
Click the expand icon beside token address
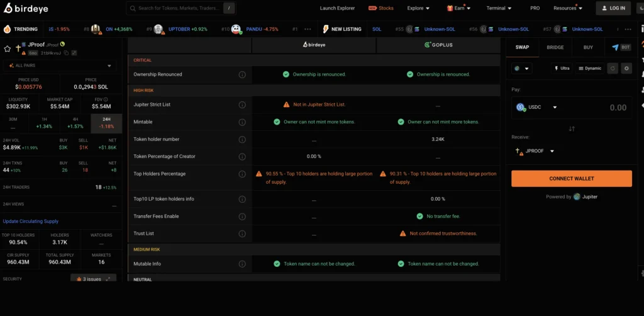pos(74,53)
